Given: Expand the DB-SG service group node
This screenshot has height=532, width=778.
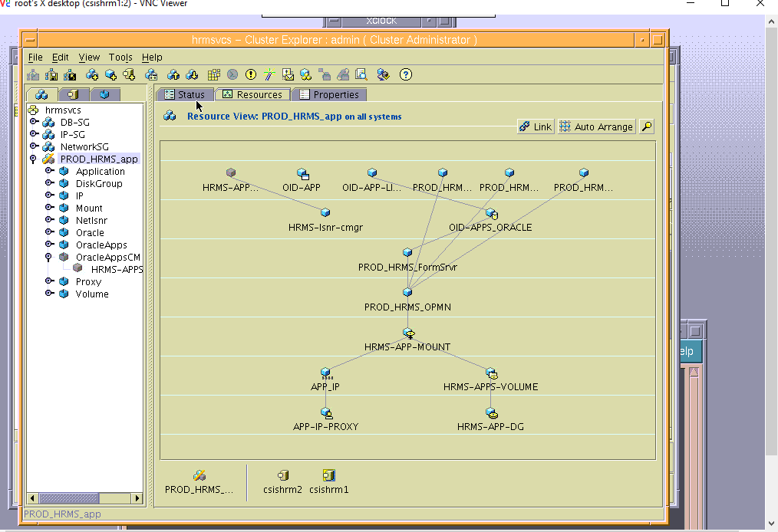Looking at the screenshot, I should pos(33,122).
